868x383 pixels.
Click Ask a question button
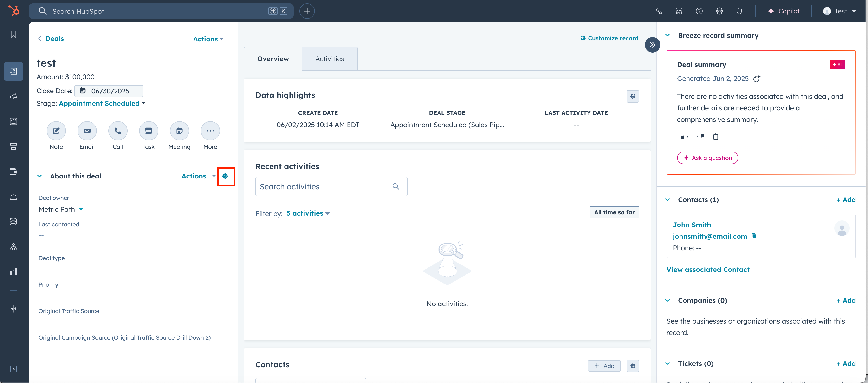[x=708, y=158]
